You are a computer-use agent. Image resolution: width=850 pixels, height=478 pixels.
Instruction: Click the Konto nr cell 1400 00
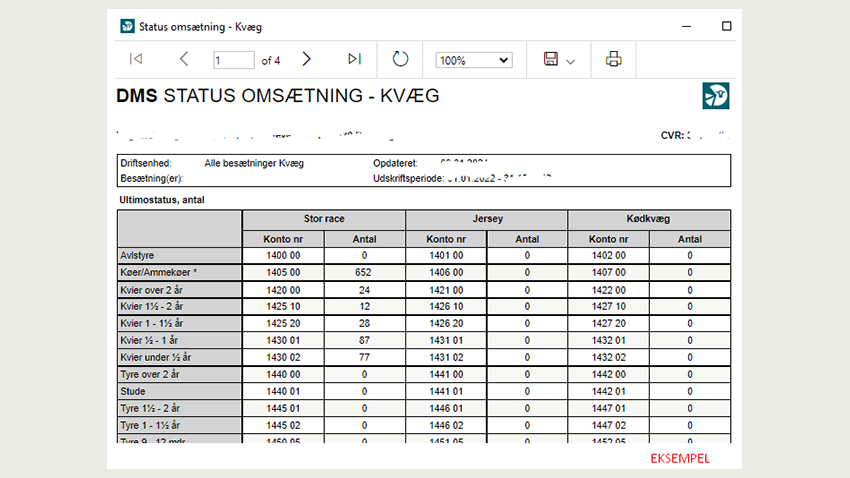[283, 255]
